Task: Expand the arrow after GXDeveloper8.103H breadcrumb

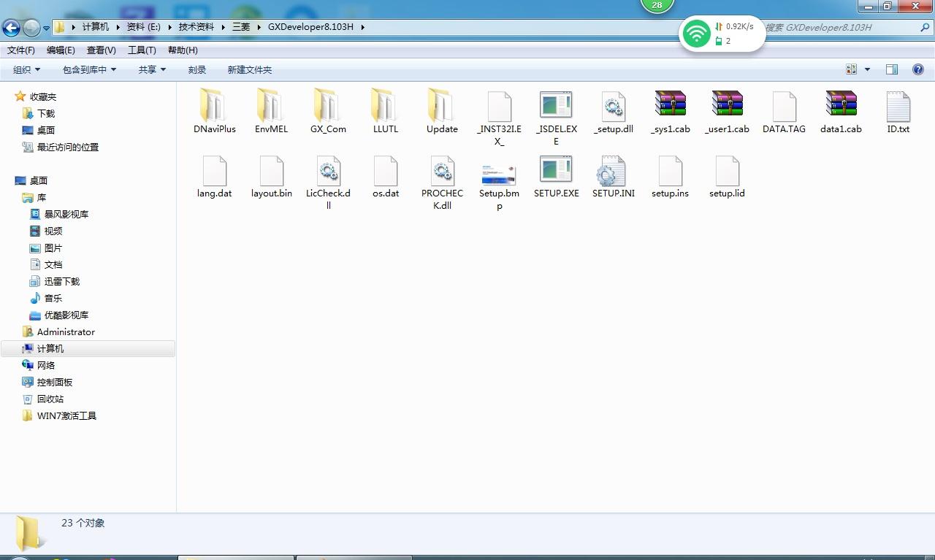Action: (x=363, y=27)
